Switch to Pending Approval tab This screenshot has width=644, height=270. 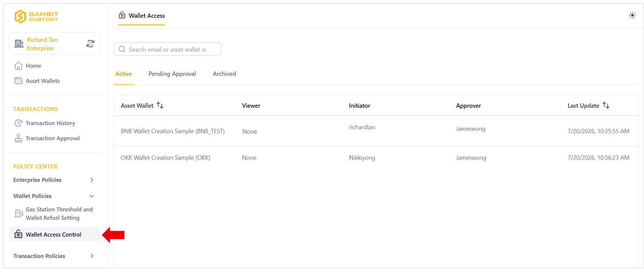click(172, 74)
